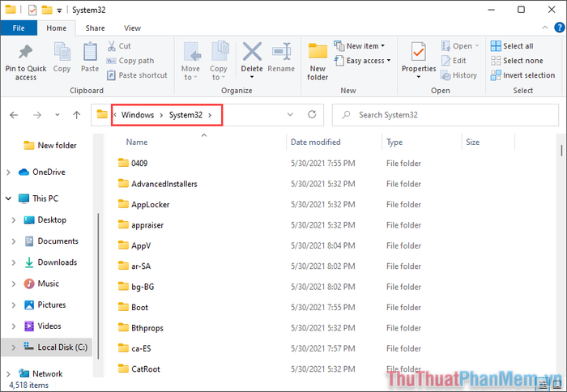The height and width of the screenshot is (392, 567).
Task: Open Easy access dropdown
Action: (363, 61)
